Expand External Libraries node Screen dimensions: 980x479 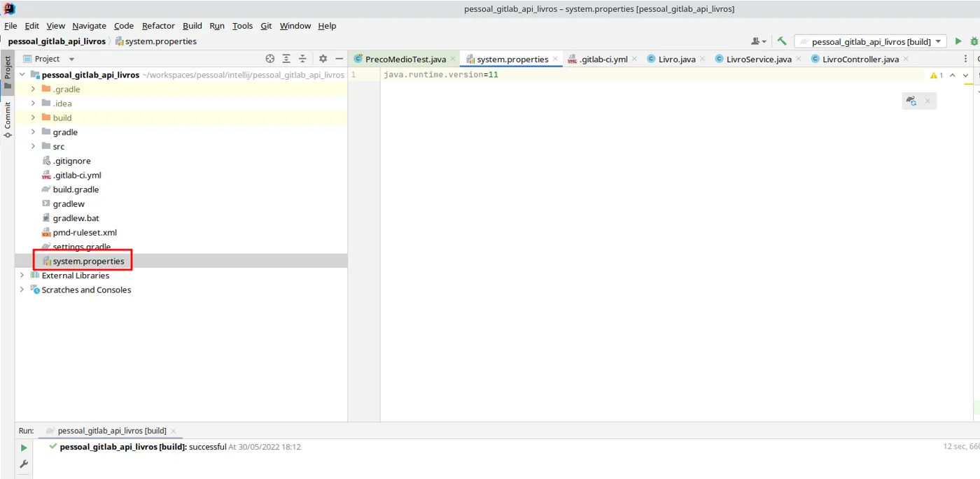22,276
